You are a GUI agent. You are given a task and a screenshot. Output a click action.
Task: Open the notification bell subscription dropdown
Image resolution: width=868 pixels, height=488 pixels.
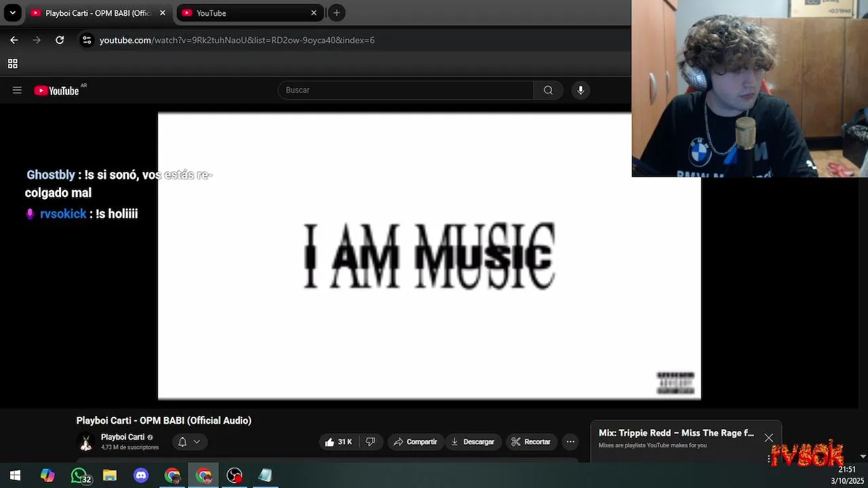pos(189,442)
